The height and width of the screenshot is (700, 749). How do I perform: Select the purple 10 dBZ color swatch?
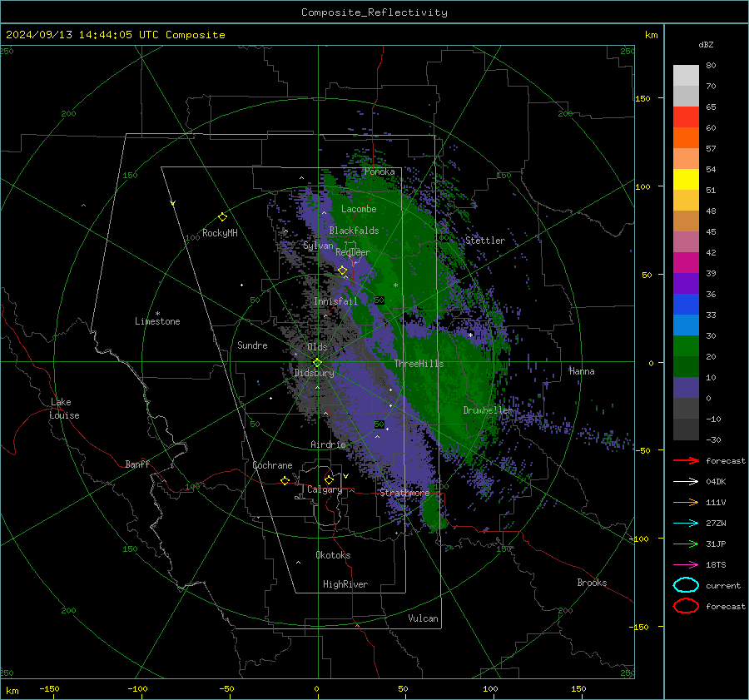point(686,388)
